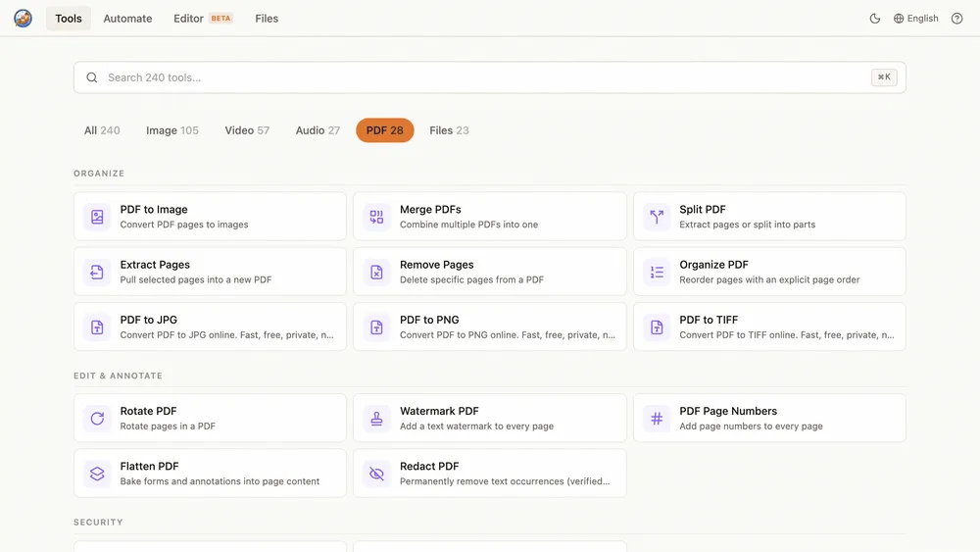Click the ORGANIZE section heading
This screenshot has width=980, height=552.
point(99,174)
